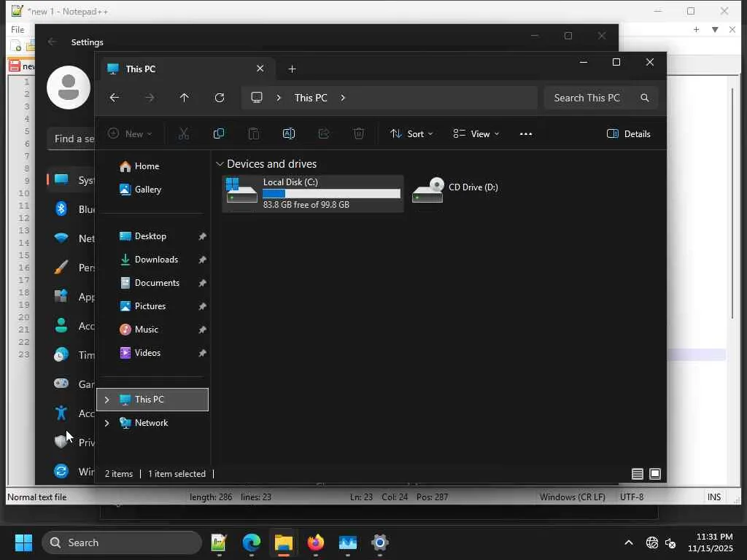Click Windows Update icon in Settings sidebar

(61, 471)
